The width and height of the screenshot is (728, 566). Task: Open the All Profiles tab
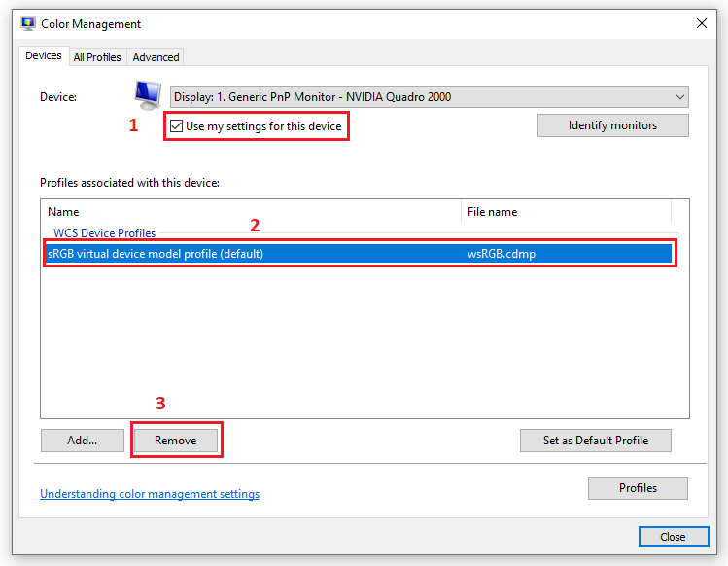(x=97, y=57)
